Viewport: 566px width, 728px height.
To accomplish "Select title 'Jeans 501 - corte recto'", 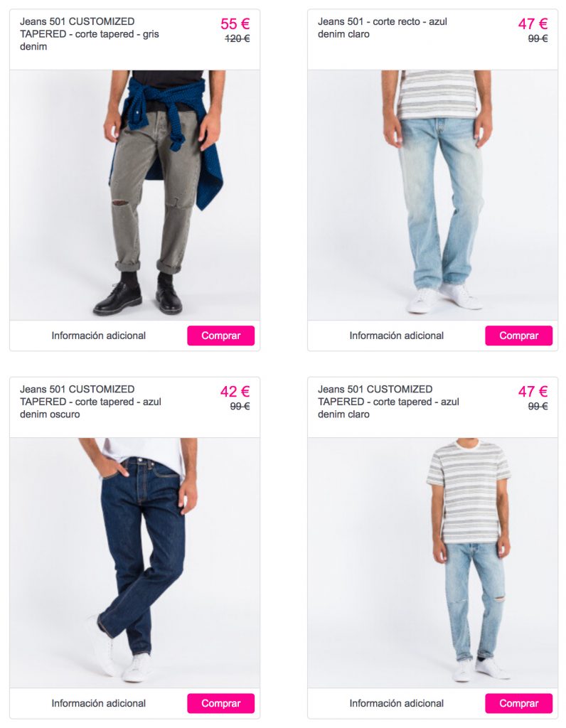I will point(382,28).
